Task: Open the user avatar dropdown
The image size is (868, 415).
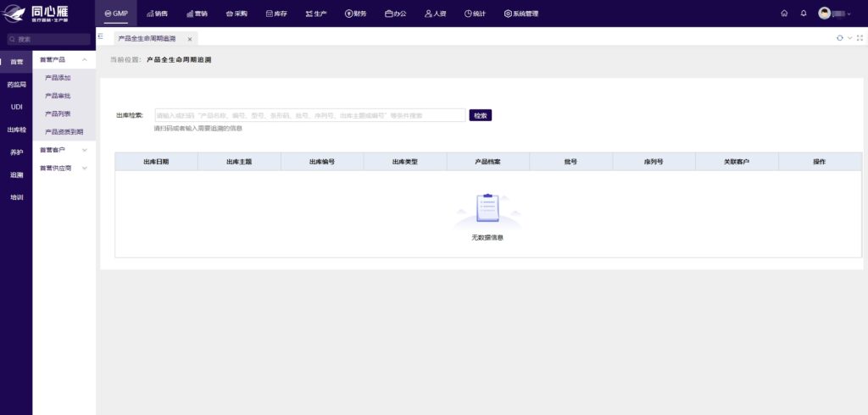Action: [x=835, y=14]
